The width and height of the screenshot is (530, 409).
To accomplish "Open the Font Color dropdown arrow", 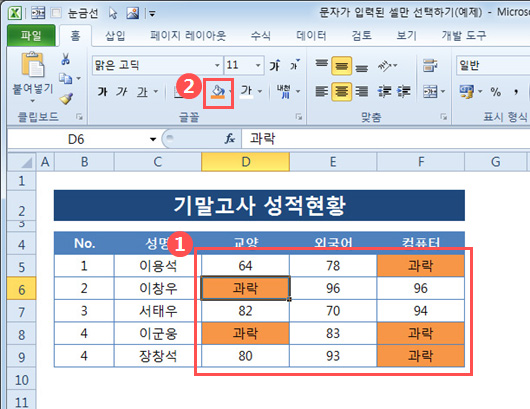I will coord(260,91).
